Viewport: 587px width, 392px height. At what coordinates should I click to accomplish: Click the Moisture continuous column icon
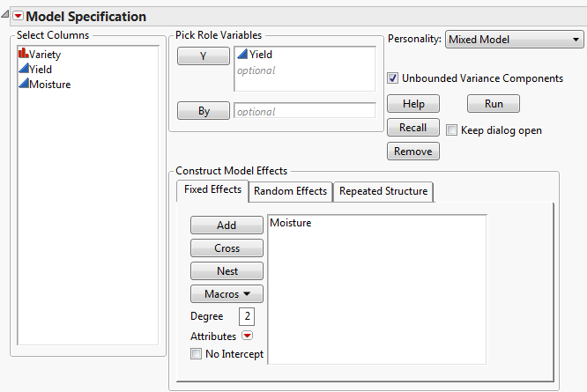(23, 85)
